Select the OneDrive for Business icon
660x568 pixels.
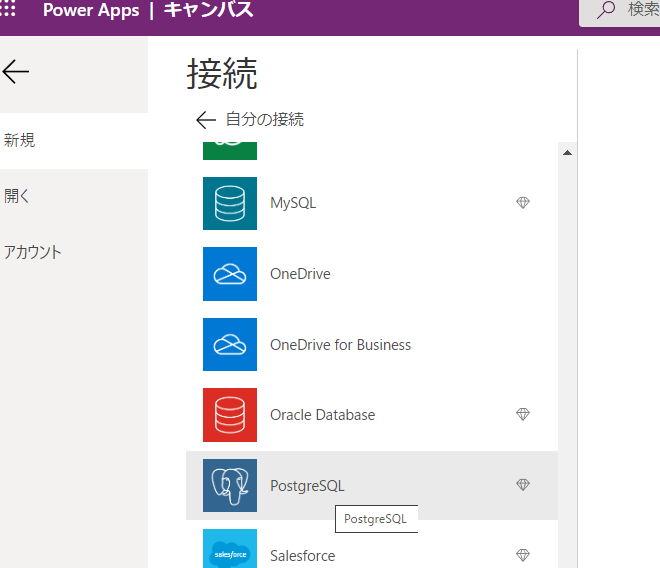tap(230, 345)
